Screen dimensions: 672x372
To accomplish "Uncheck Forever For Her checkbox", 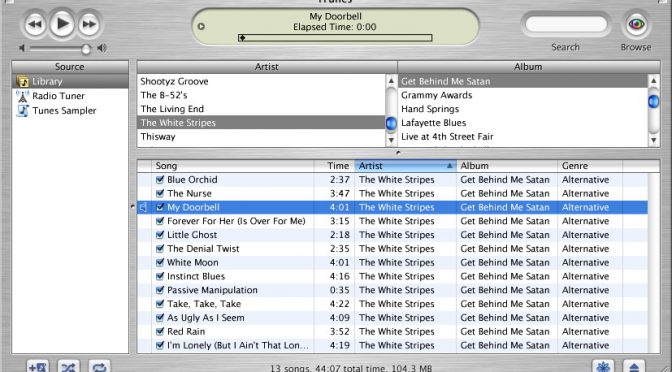I will pyautogui.click(x=160, y=221).
